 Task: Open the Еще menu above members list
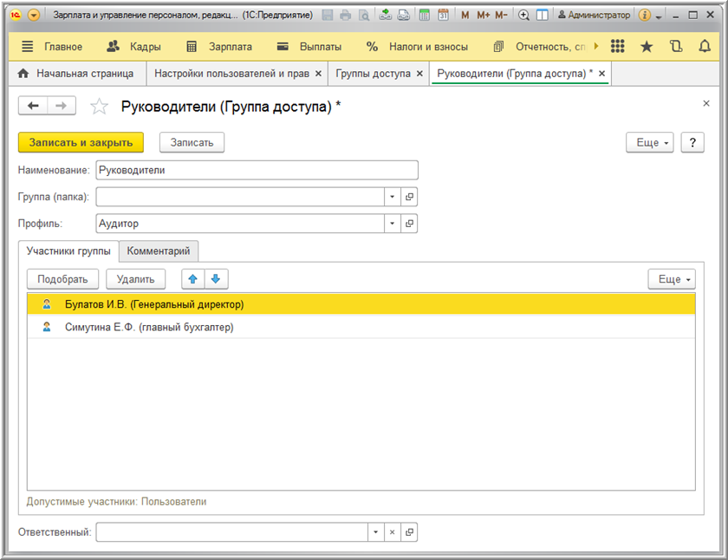tap(672, 279)
